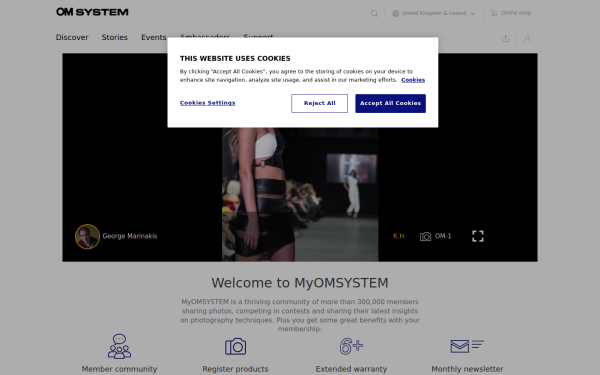The height and width of the screenshot is (375, 600).
Task: Click the share upload icon
Action: click(505, 38)
